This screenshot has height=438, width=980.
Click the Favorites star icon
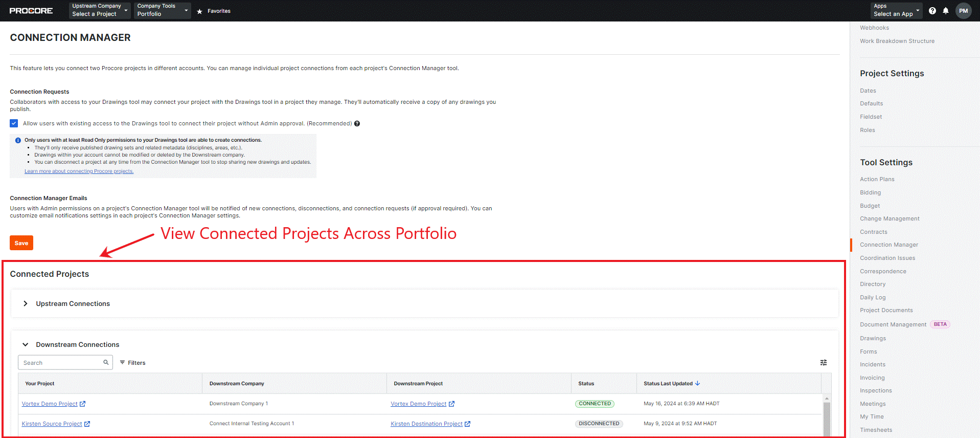coord(199,11)
